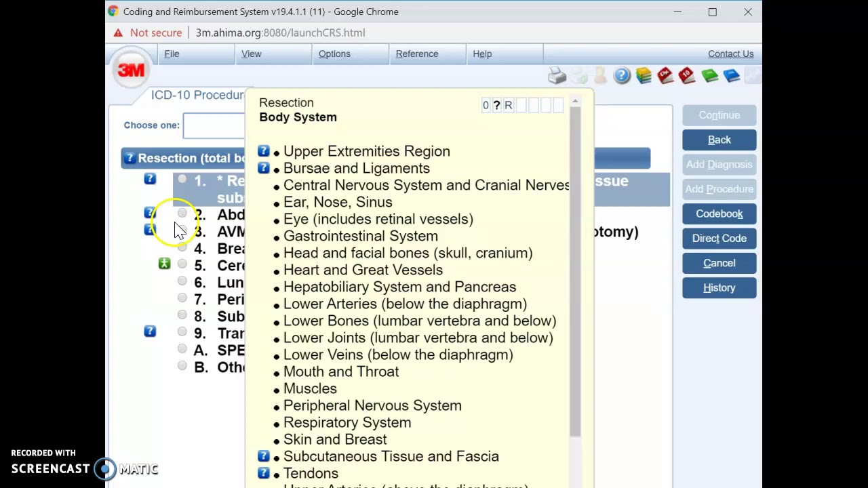The width and height of the screenshot is (868, 488).
Task: Click the Add Procedure button
Action: pos(719,189)
